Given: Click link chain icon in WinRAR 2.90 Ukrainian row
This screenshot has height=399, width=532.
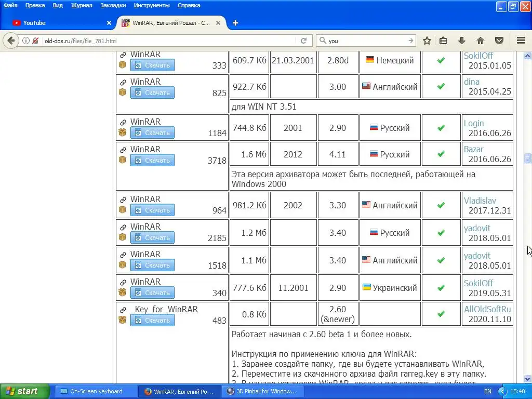Looking at the screenshot, I should pos(123,282).
